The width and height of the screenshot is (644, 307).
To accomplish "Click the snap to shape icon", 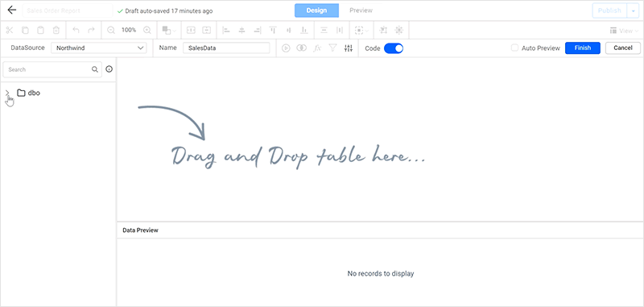I will 383,30.
